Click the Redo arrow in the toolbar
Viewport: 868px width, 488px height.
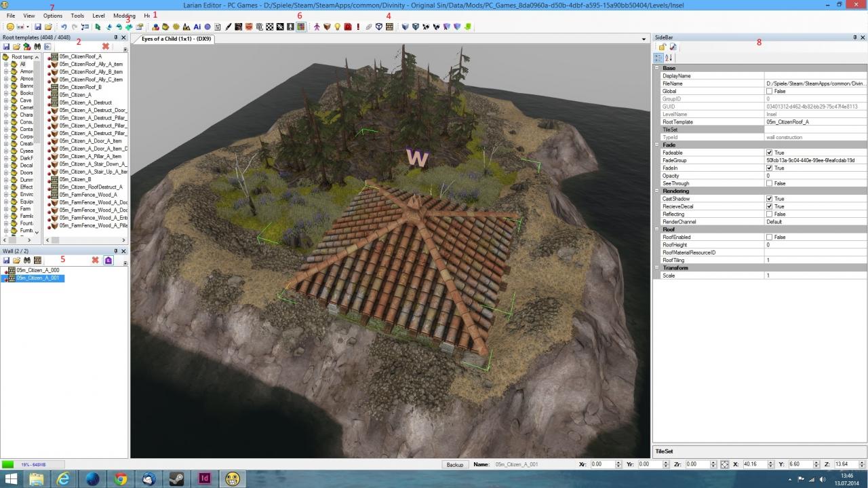(x=74, y=26)
